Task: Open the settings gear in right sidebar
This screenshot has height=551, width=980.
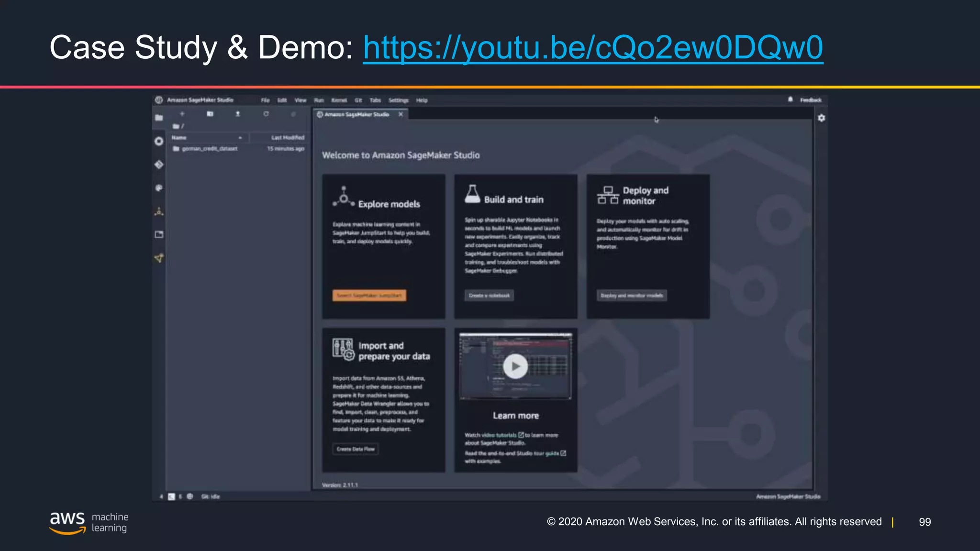Action: (822, 118)
